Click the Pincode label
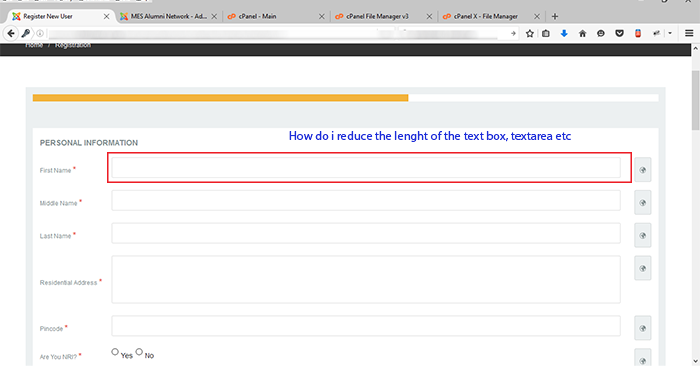Image resolution: width=700 pixels, height=373 pixels. point(51,329)
